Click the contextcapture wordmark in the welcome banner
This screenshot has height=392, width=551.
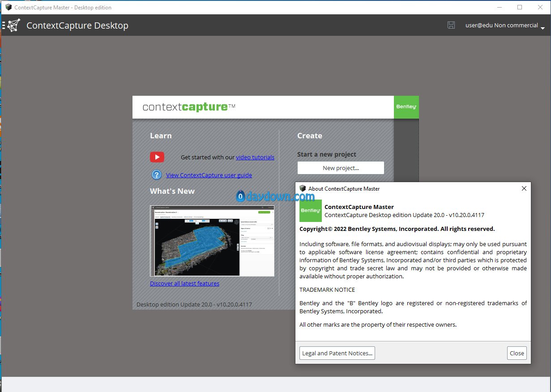coord(189,107)
